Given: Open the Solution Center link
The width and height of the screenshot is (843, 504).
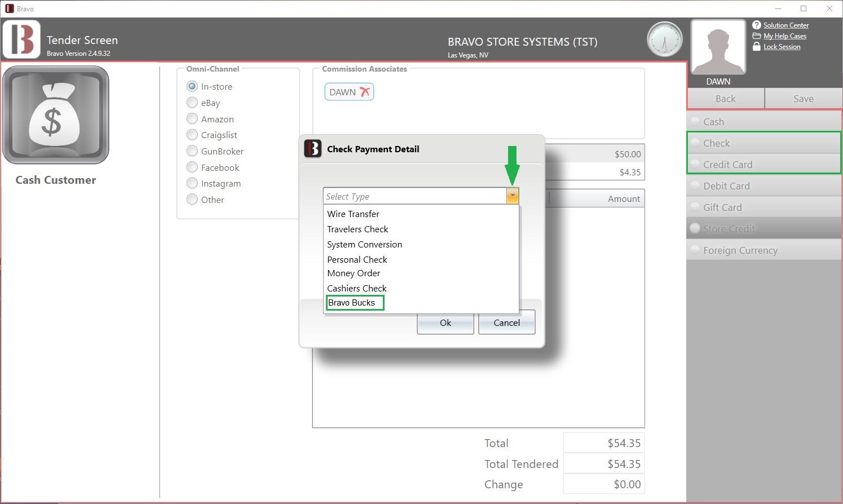Looking at the screenshot, I should (x=786, y=25).
